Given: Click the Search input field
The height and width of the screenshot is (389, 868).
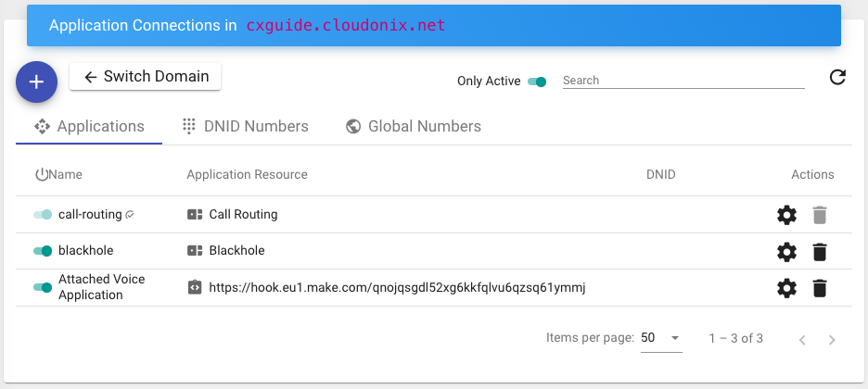Looking at the screenshot, I should point(683,81).
